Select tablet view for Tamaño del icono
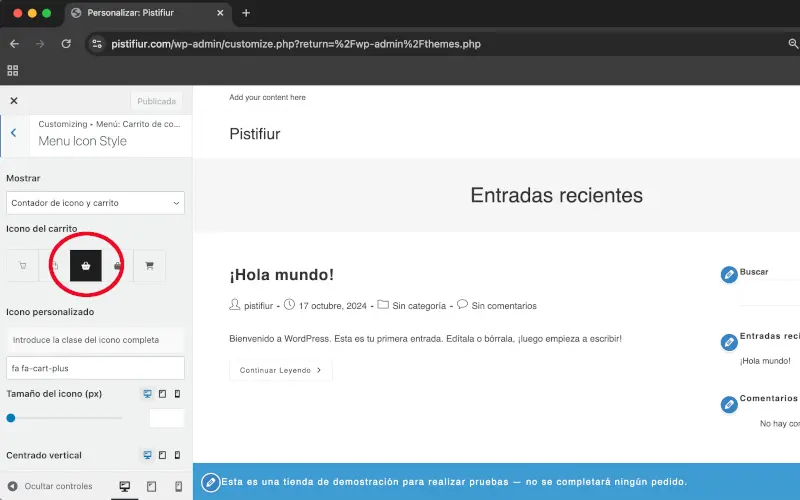 tap(162, 394)
